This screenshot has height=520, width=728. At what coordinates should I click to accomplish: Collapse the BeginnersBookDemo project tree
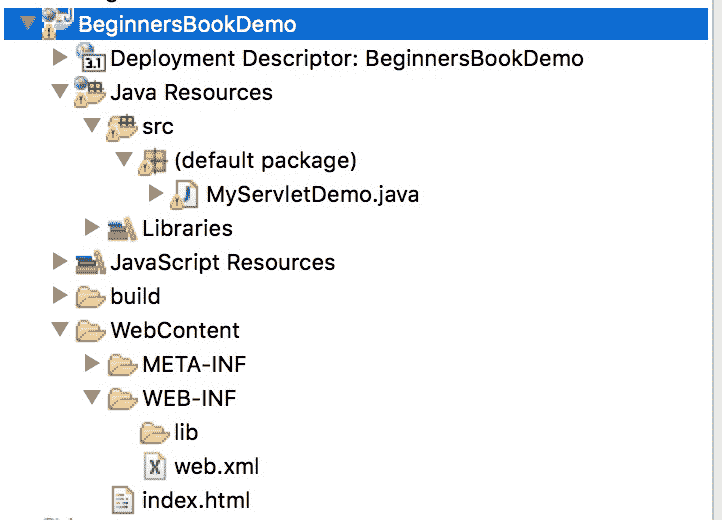[27, 24]
